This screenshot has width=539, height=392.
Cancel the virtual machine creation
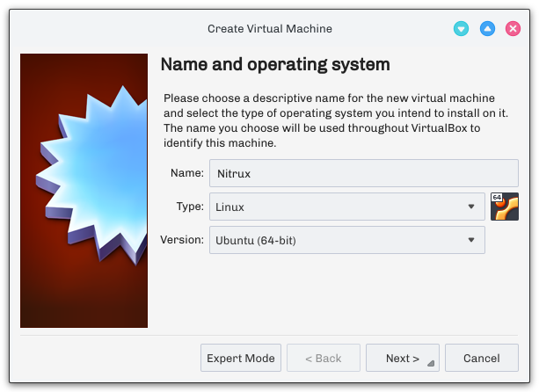482,358
